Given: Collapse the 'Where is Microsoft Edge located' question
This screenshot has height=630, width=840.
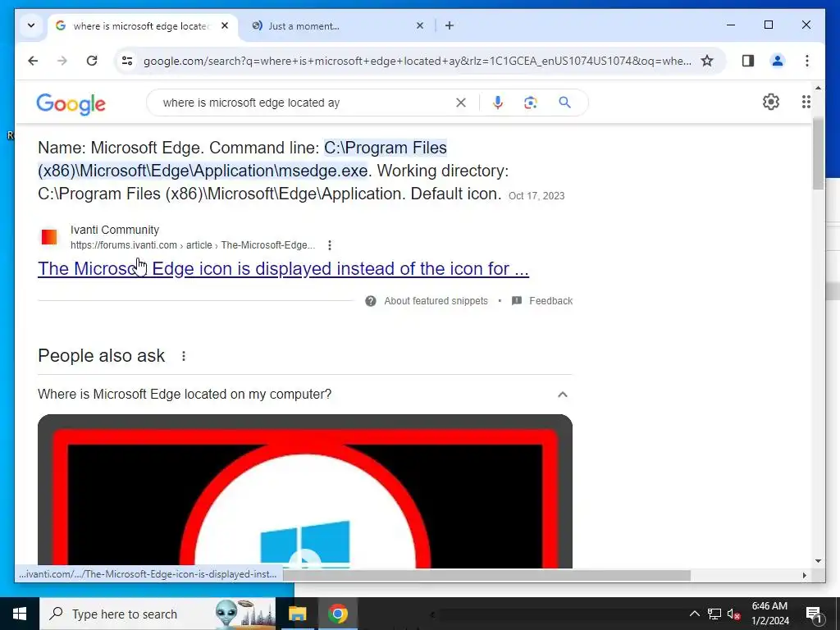Looking at the screenshot, I should click(562, 395).
